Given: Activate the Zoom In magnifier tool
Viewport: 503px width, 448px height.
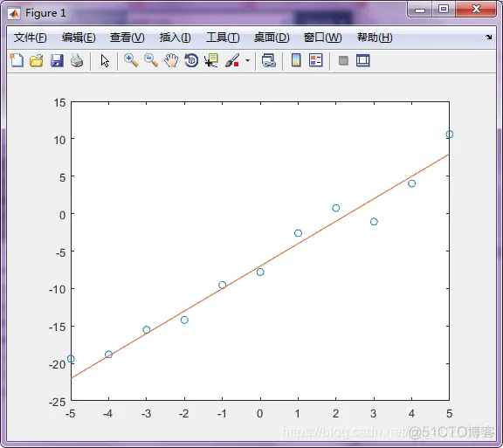Looking at the screenshot, I should [x=131, y=60].
